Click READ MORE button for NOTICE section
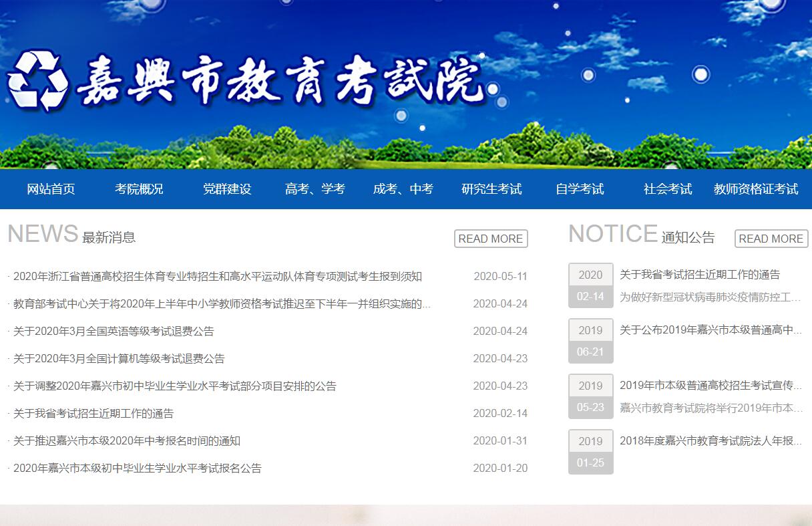812x526 pixels. tap(771, 239)
